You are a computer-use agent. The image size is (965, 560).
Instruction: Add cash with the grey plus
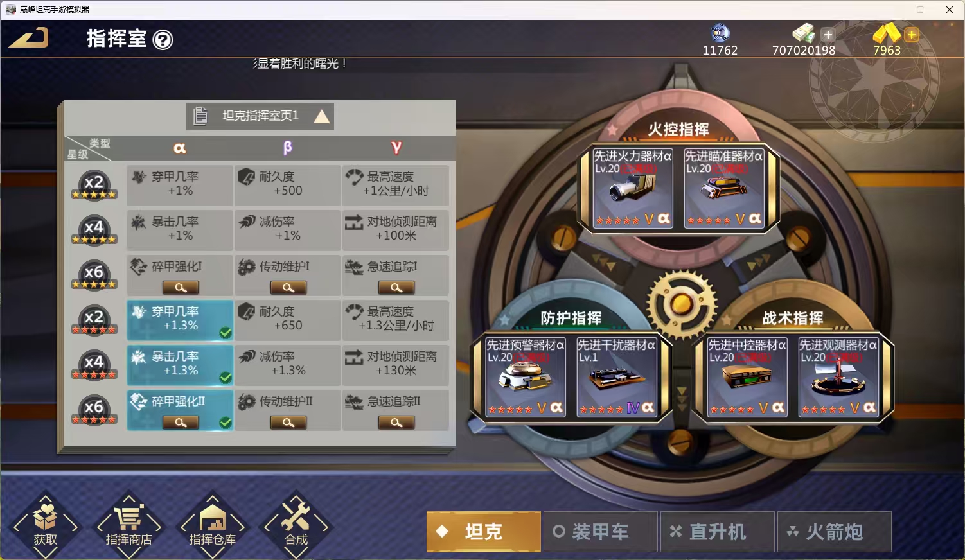[x=828, y=35]
